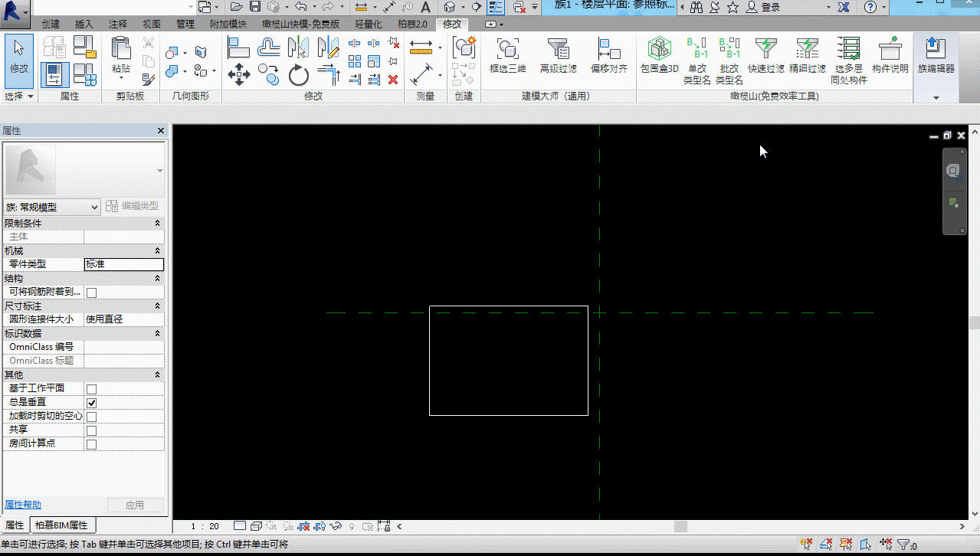The image size is (980, 556).
Task: Click the 偏移对齐 offset align tool
Action: point(609,55)
